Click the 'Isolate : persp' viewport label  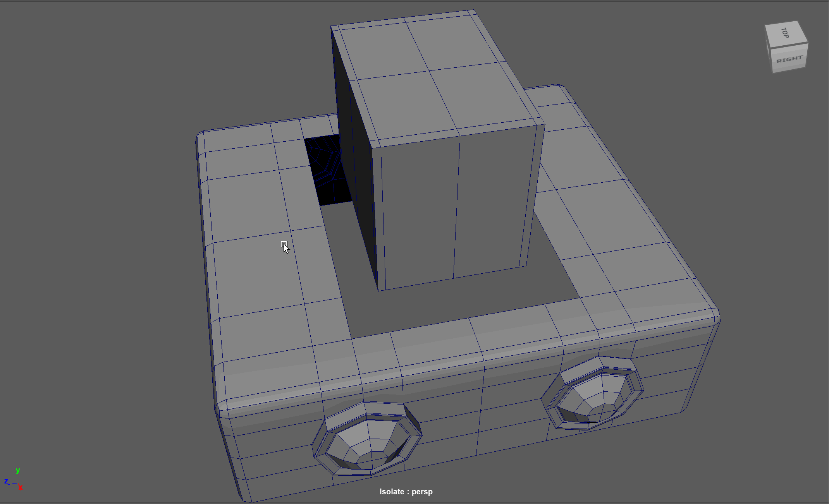tap(406, 492)
